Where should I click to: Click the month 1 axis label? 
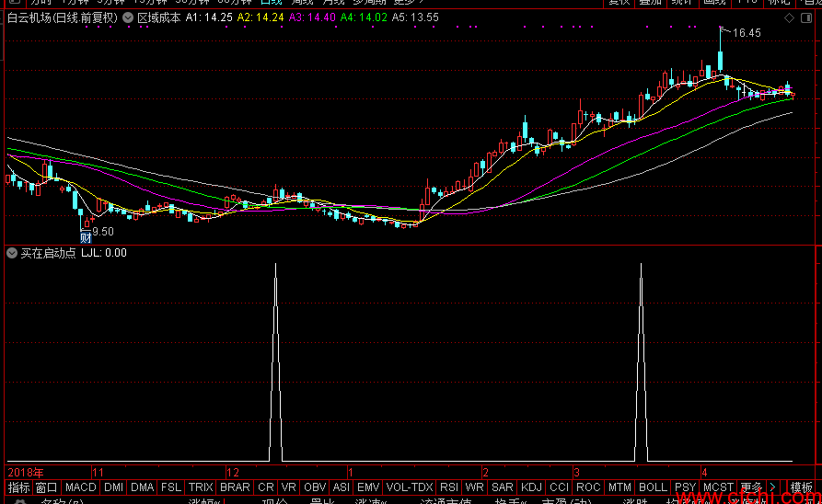351,473
